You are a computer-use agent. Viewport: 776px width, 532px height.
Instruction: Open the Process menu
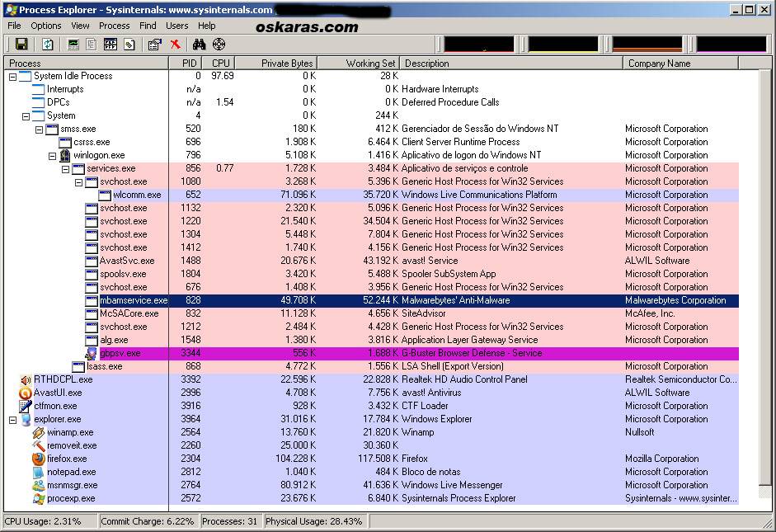point(115,26)
